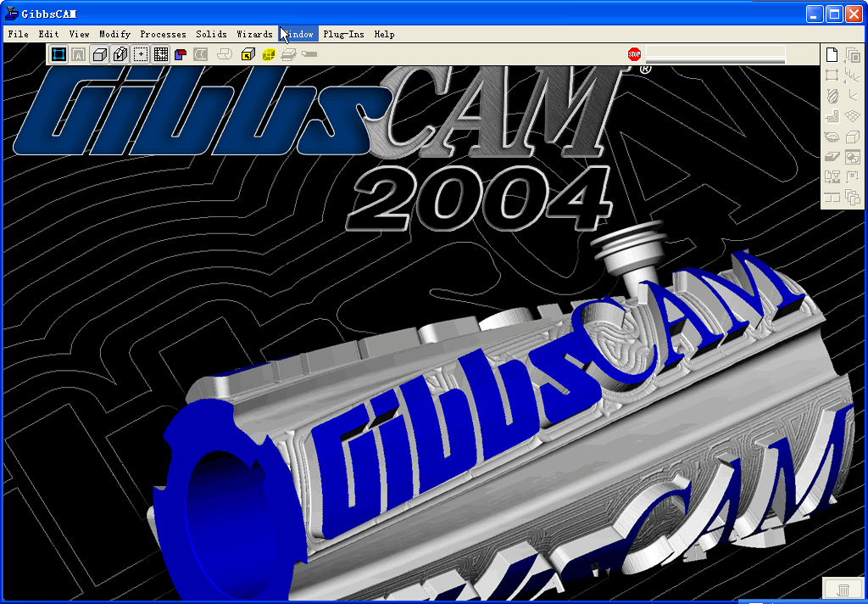Screen dimensions: 868x604
Task: Click the GibbsCAM title bar application icon
Action: coord(11,14)
